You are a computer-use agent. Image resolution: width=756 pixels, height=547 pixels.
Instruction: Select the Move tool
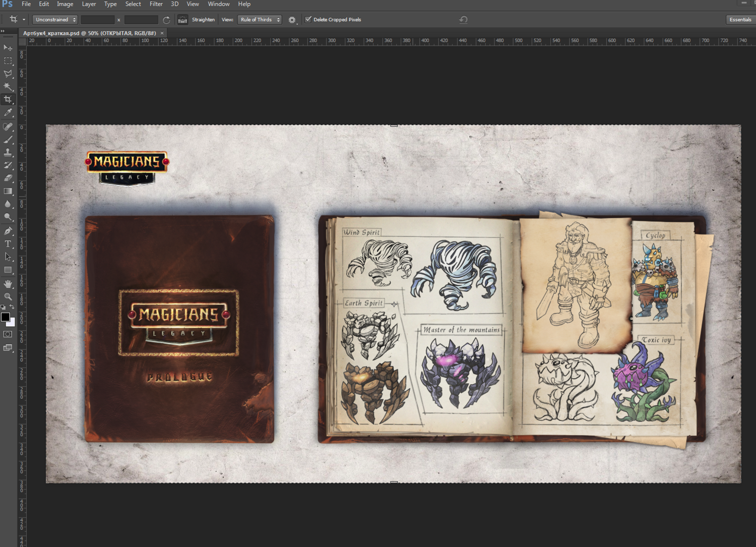[x=8, y=47]
